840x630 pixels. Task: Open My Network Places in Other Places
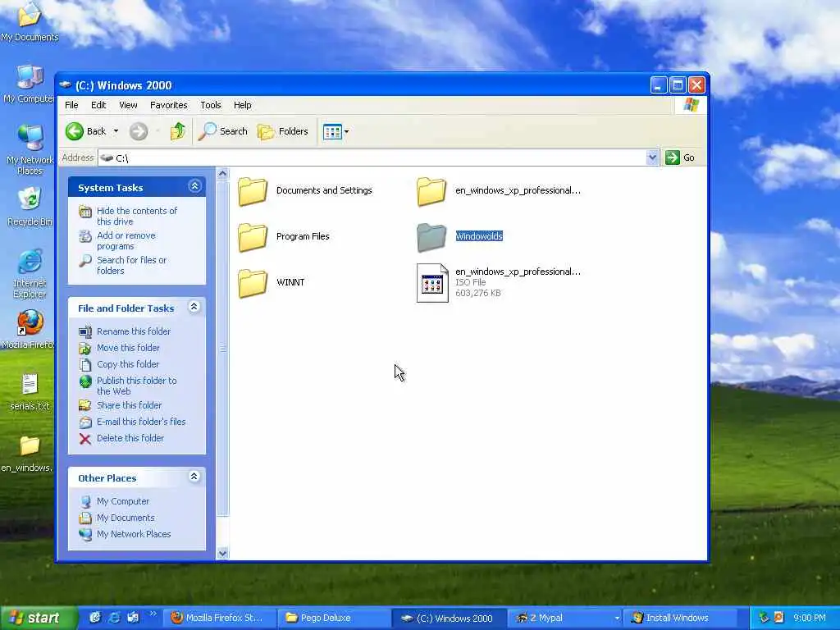click(x=134, y=534)
